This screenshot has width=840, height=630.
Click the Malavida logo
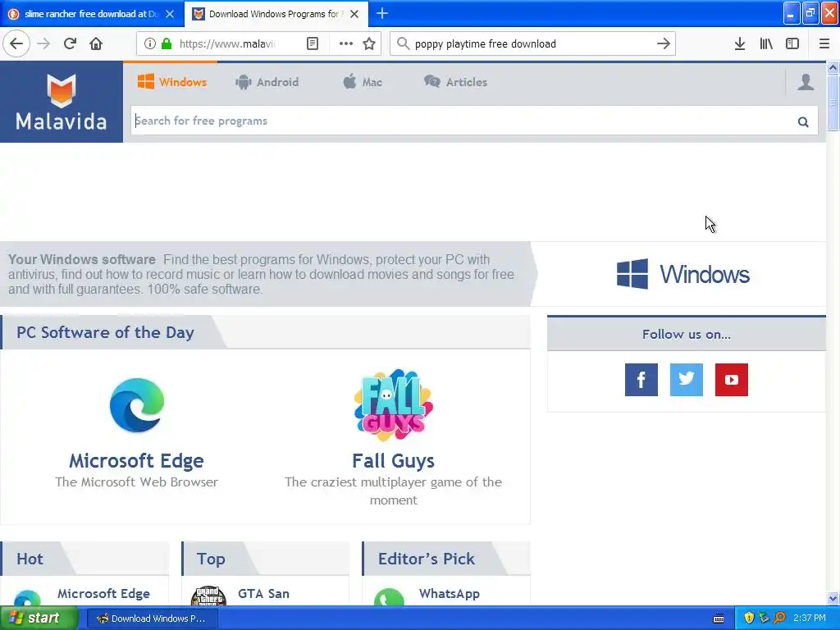point(61,102)
